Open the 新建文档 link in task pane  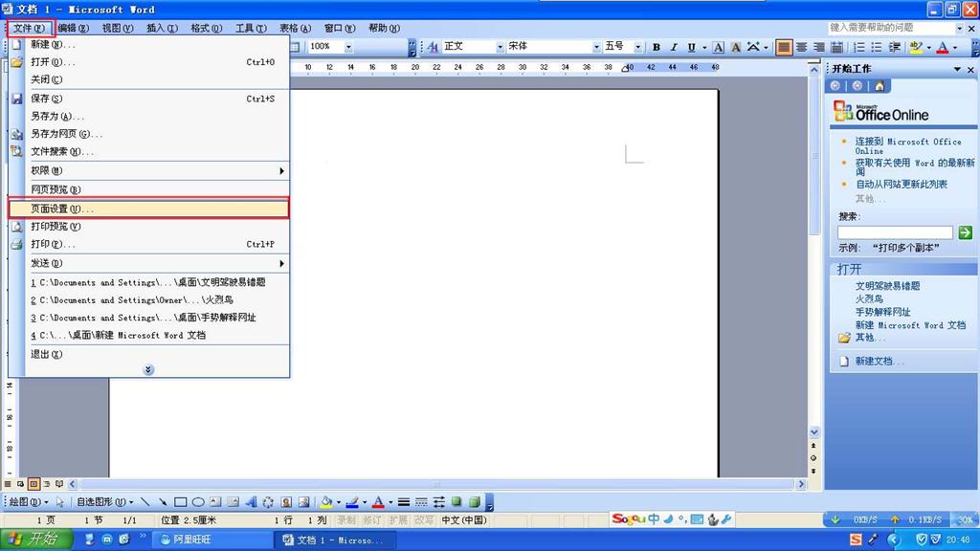(x=880, y=362)
